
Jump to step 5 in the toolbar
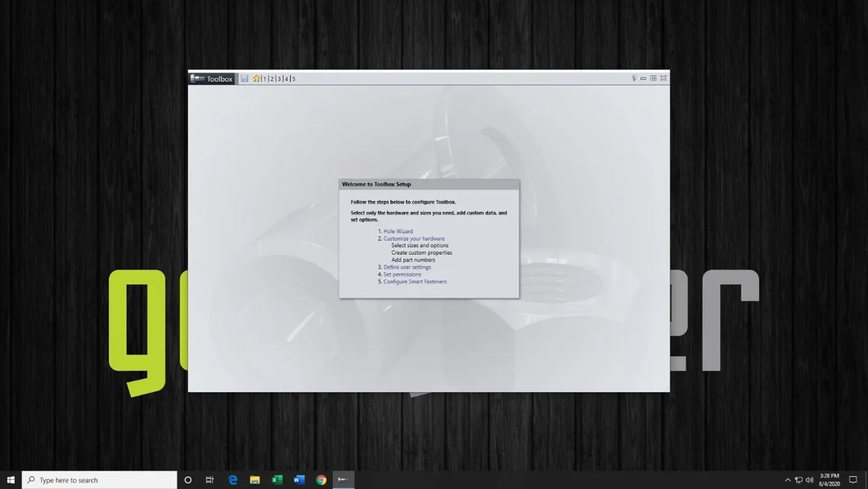(x=294, y=79)
